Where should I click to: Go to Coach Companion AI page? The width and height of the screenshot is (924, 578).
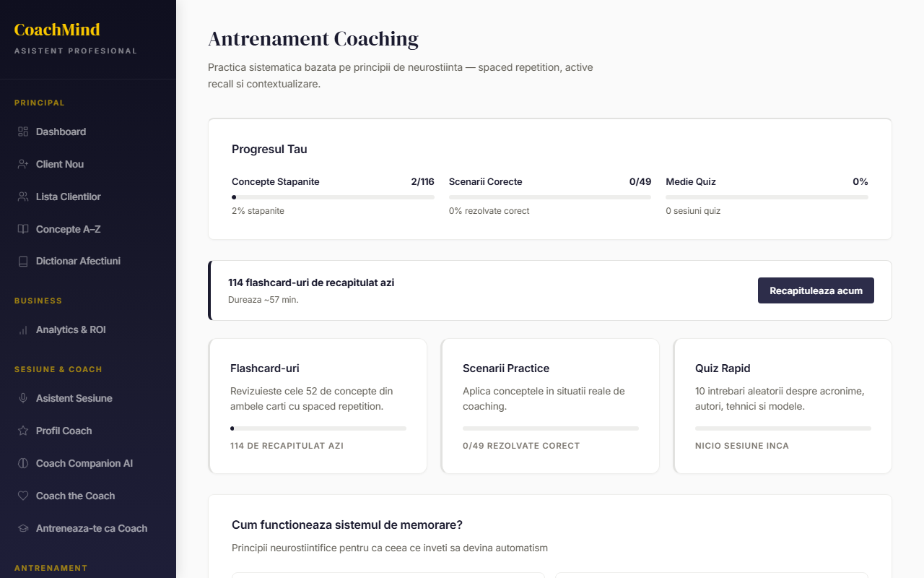[x=84, y=463]
